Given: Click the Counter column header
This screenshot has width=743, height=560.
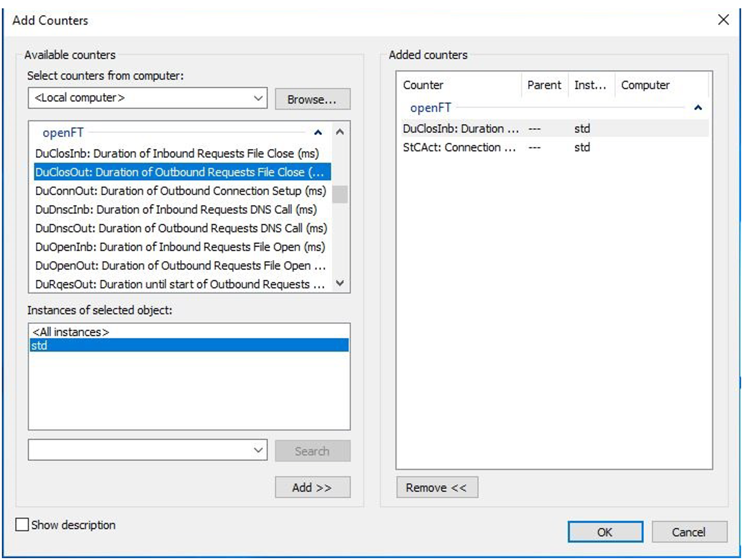Looking at the screenshot, I should coord(423,85).
